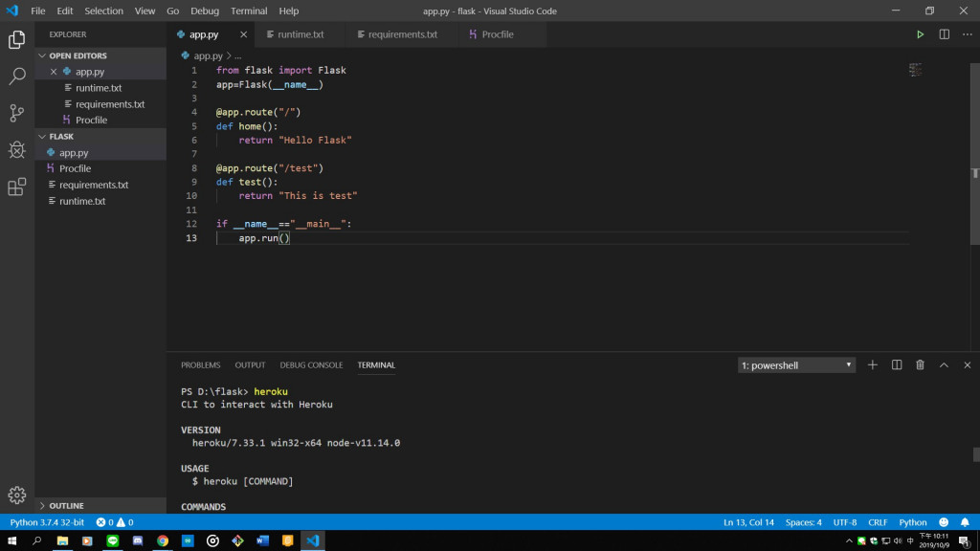Viewport: 980px width, 551px height.
Task: Open the Help menu
Action: click(x=289, y=11)
